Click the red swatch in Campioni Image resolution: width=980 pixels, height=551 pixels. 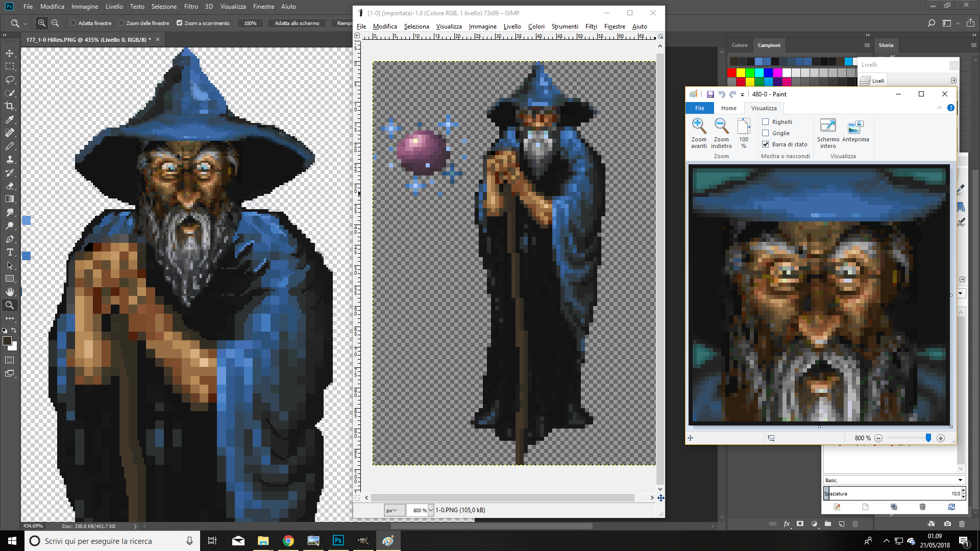[x=732, y=73]
